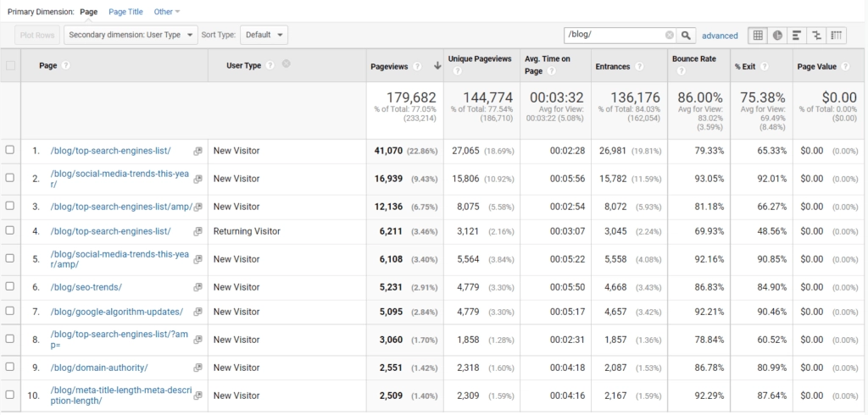
Task: Open the Secondary dimension dropdown
Action: 131,35
